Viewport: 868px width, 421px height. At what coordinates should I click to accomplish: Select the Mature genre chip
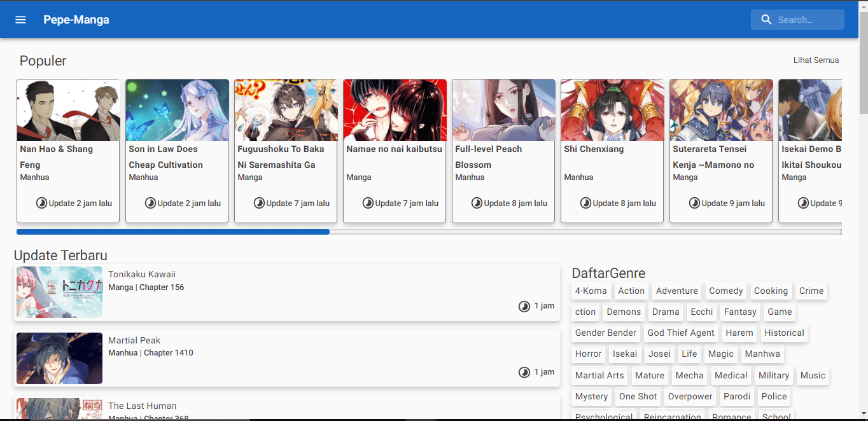[x=650, y=375]
